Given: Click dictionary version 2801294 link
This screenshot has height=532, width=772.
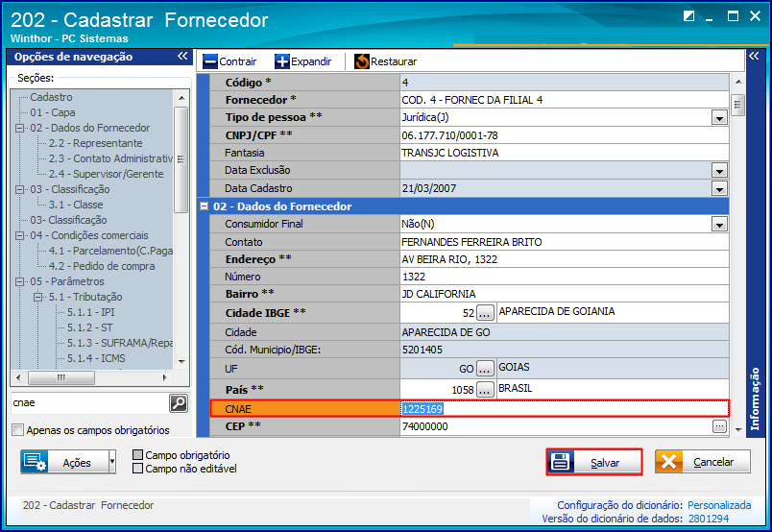Looking at the screenshot, I should point(709,519).
